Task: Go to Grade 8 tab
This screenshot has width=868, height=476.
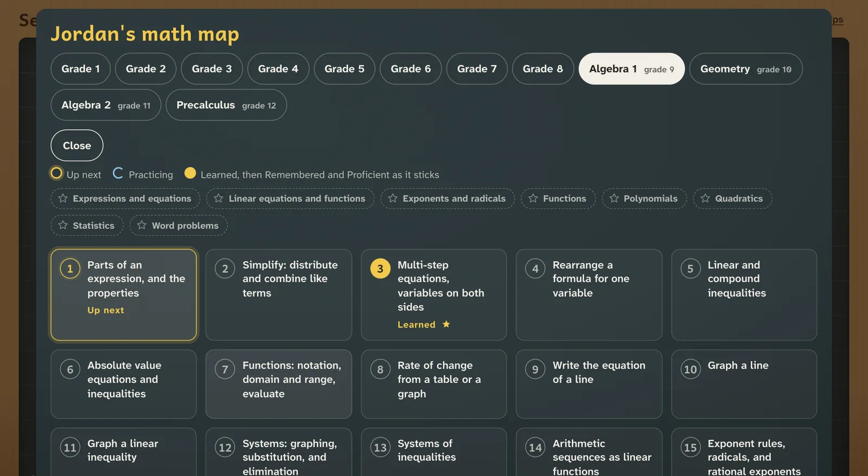Action: tap(542, 69)
